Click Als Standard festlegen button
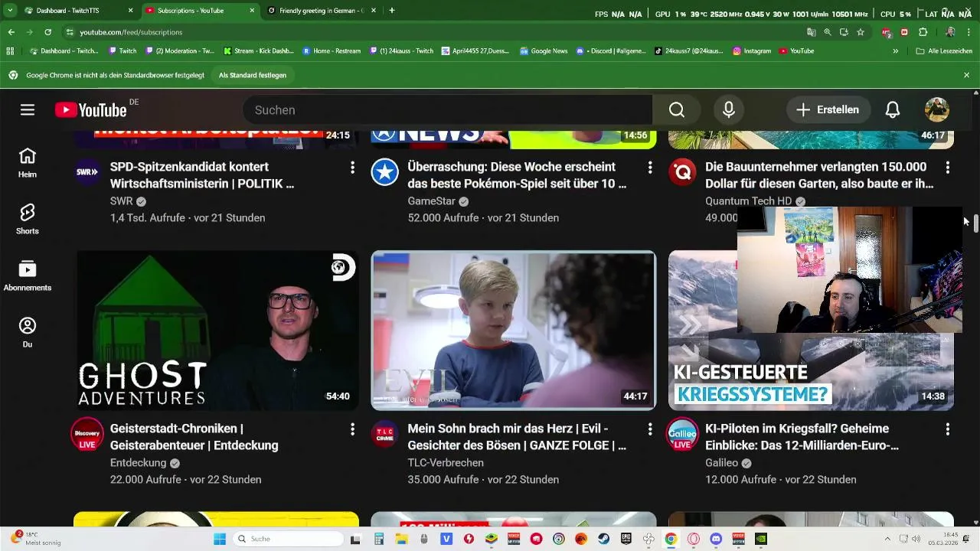Viewport: 980px width, 551px height. (x=253, y=75)
